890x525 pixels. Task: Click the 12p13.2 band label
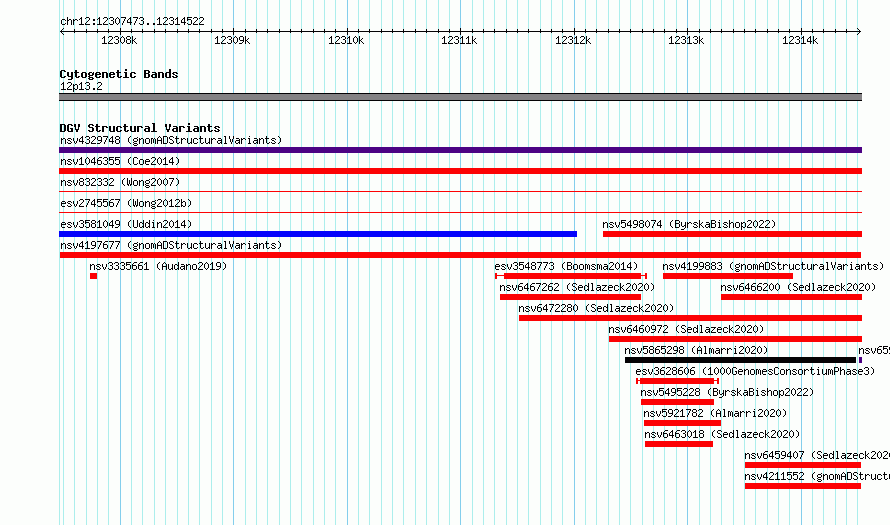(81, 86)
